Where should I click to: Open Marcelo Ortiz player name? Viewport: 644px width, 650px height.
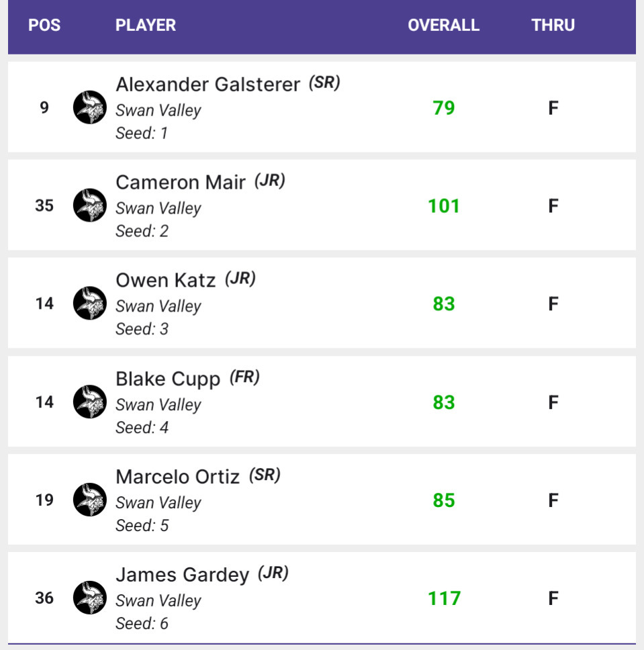point(177,477)
